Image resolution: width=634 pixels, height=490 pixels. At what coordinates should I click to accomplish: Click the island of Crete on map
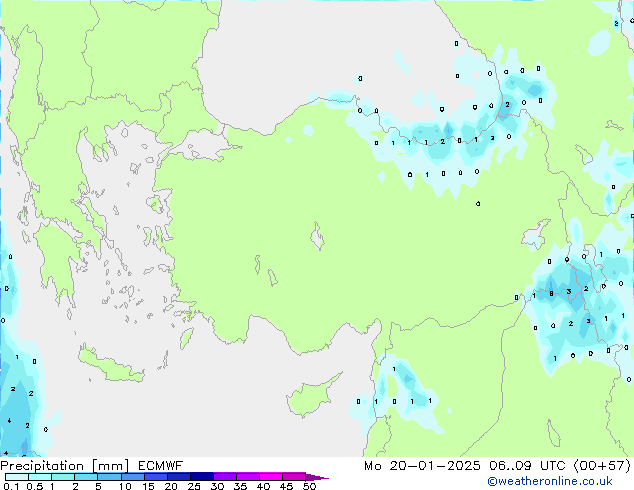click(x=110, y=365)
